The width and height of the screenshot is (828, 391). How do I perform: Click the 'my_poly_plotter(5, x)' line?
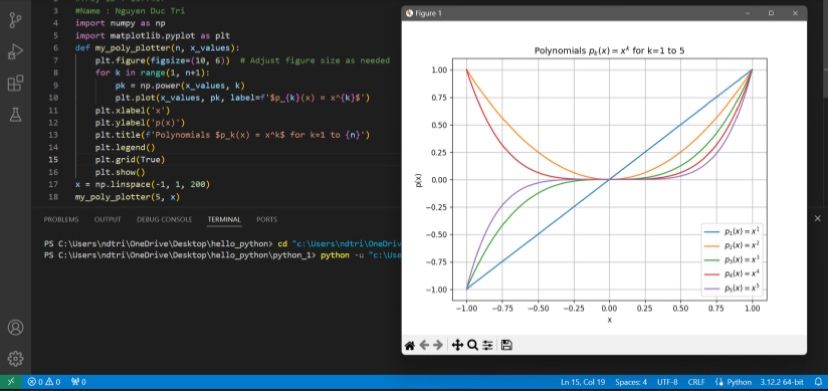(128, 197)
